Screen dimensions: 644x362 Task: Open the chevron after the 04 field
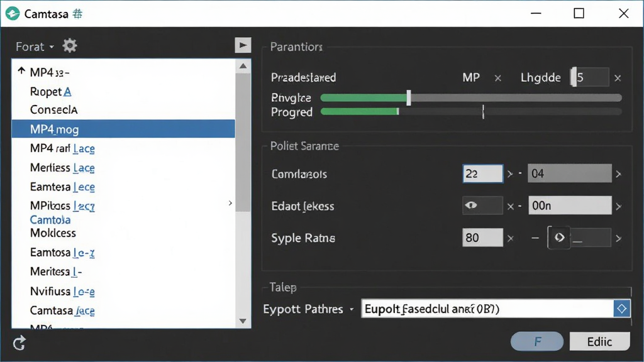point(618,175)
